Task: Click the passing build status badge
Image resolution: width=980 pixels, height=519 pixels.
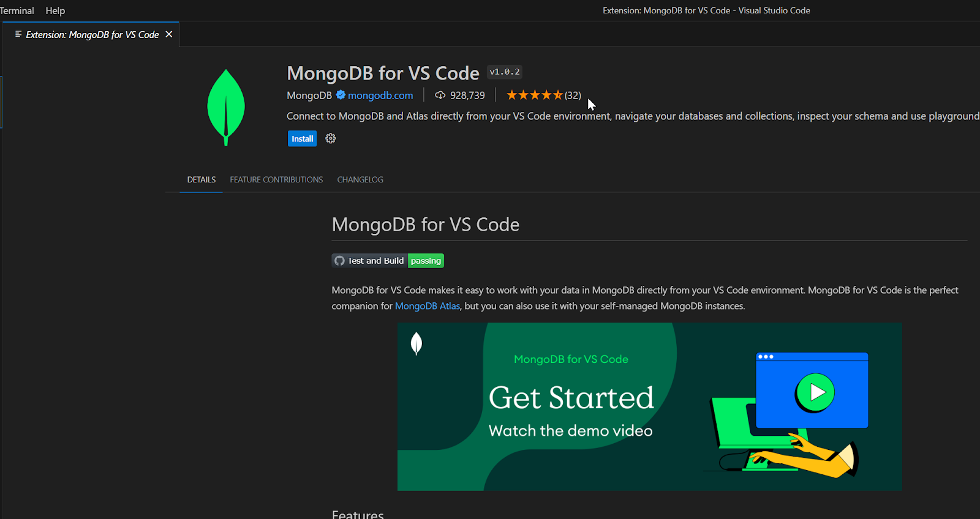Action: (x=426, y=261)
